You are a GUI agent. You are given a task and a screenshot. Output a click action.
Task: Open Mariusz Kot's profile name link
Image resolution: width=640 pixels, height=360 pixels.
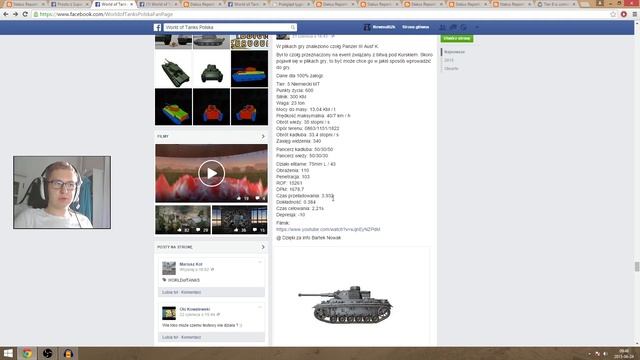pyautogui.click(x=191, y=264)
